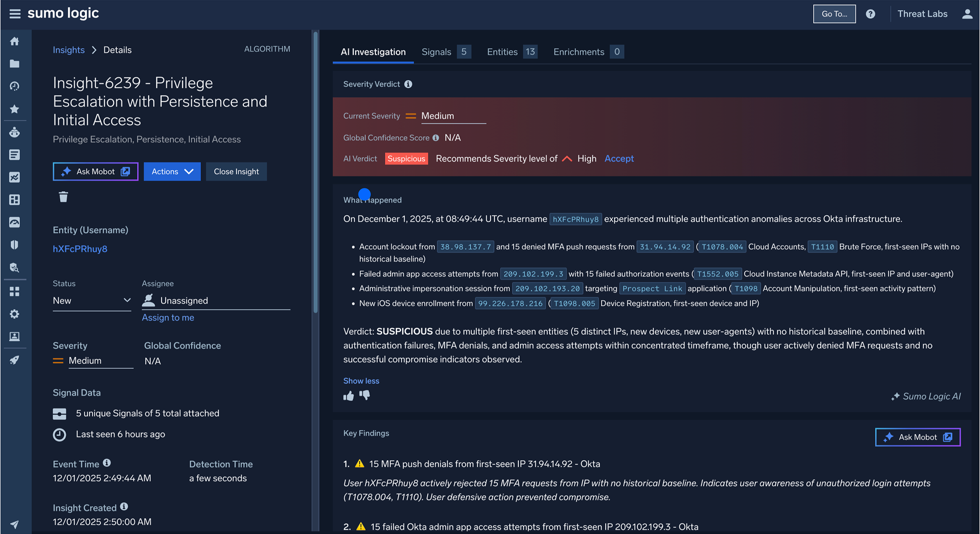980x534 pixels.
Task: Open the Library folder icon
Action: pos(15,64)
